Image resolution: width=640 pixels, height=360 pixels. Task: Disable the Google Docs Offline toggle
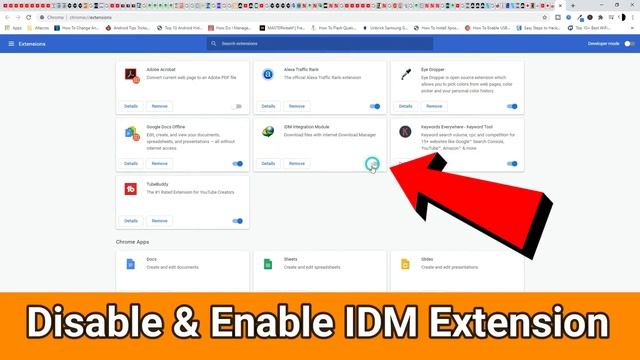[237, 164]
